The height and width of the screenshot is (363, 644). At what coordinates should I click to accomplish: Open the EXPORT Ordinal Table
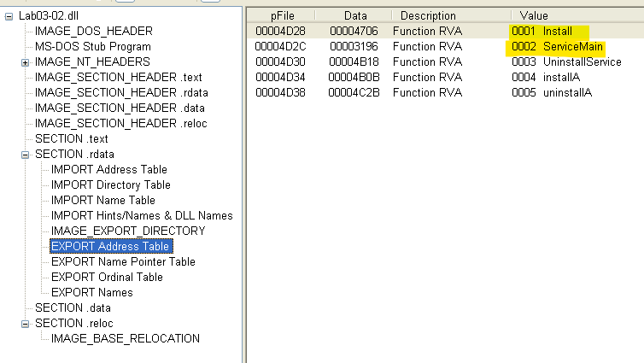click(x=106, y=278)
